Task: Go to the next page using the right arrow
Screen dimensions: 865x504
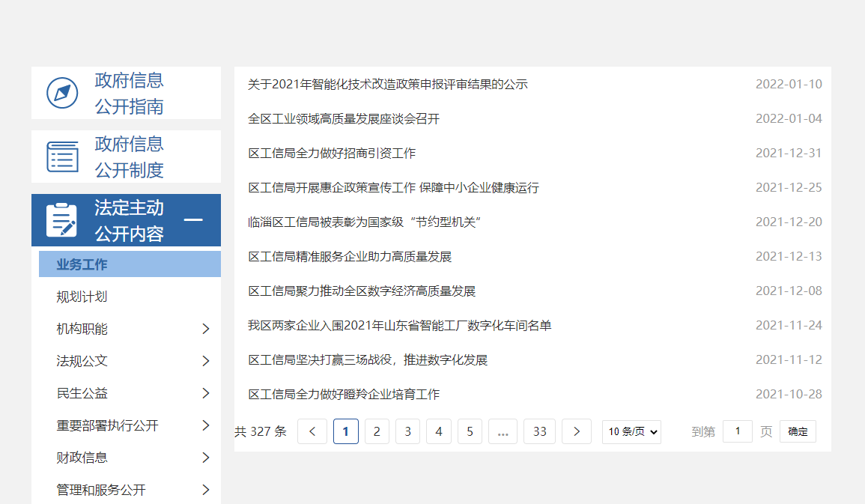Action: 576,431
